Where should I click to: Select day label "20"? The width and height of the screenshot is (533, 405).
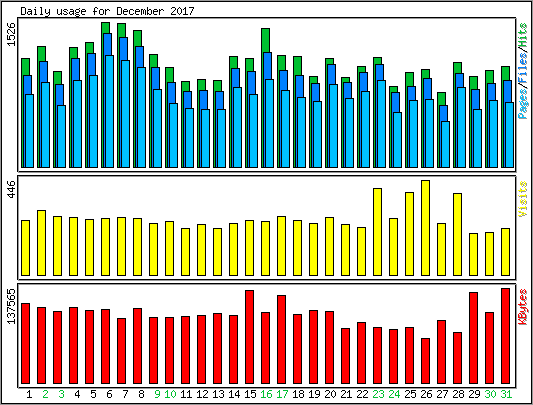[x=330, y=394]
